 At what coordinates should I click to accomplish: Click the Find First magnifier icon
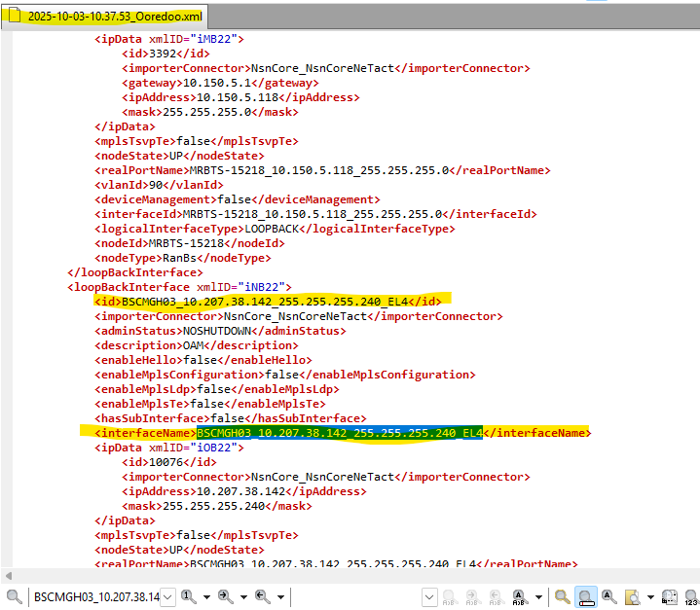click(x=187, y=596)
